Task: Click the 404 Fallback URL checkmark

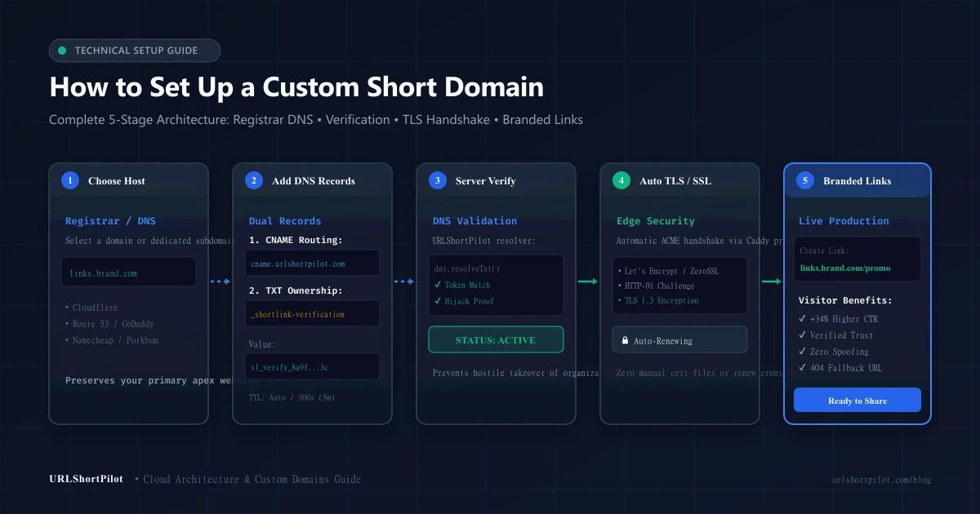Action: 802,368
